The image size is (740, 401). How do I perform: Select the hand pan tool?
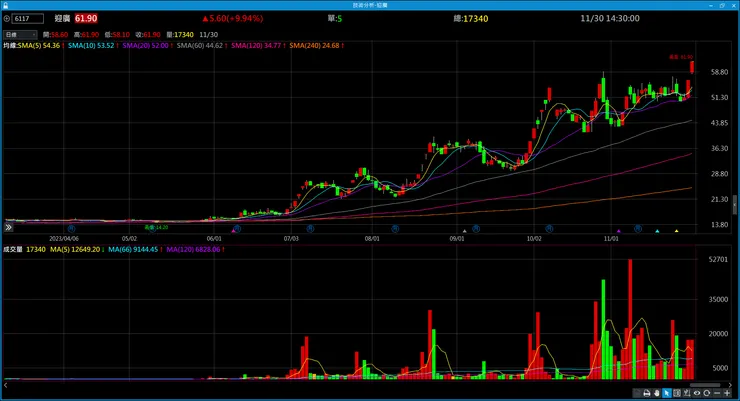click(656, 393)
